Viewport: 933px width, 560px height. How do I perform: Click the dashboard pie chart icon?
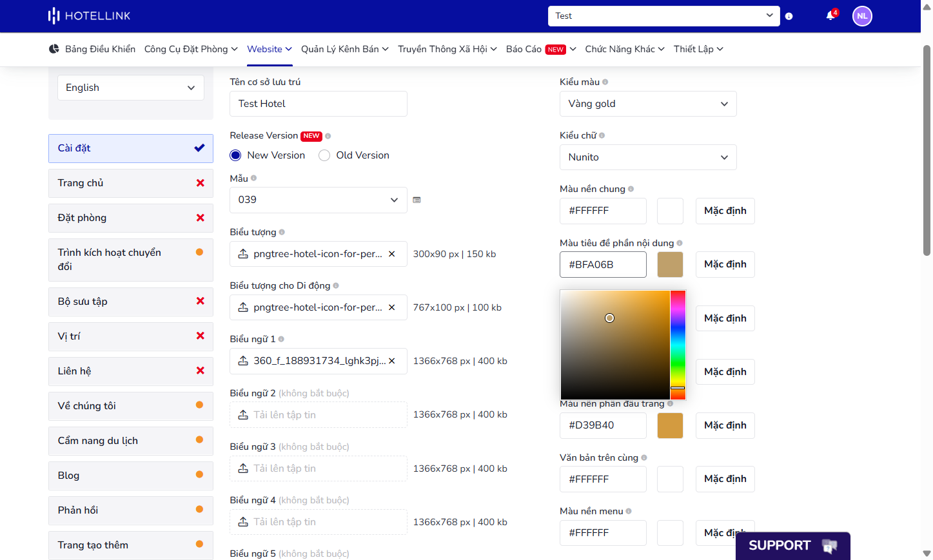[54, 49]
